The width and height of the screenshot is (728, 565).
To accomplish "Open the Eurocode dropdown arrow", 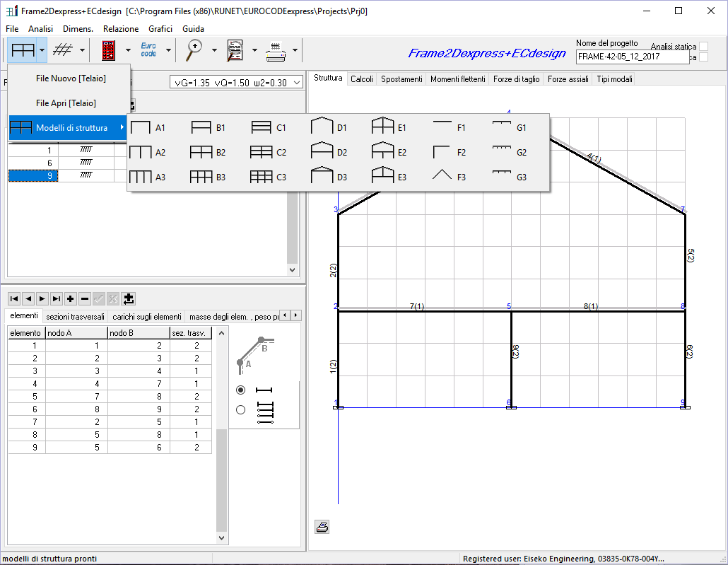I will [x=168, y=49].
